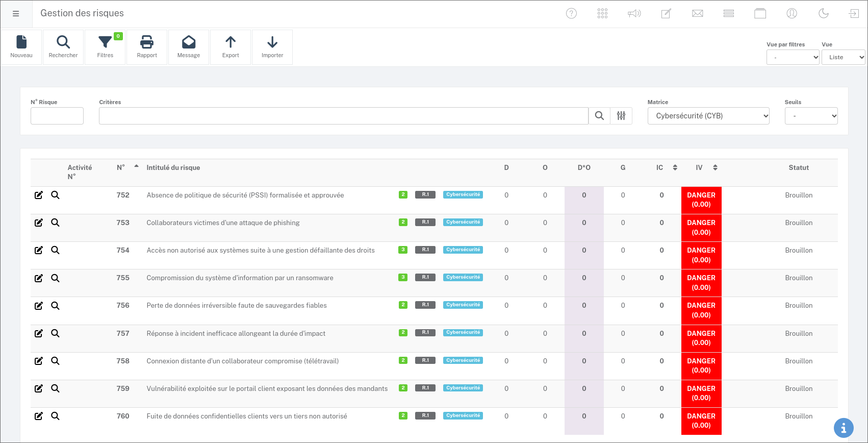Open the Seuils dropdown
Viewport: 868px width, 443px height.
[x=811, y=116]
